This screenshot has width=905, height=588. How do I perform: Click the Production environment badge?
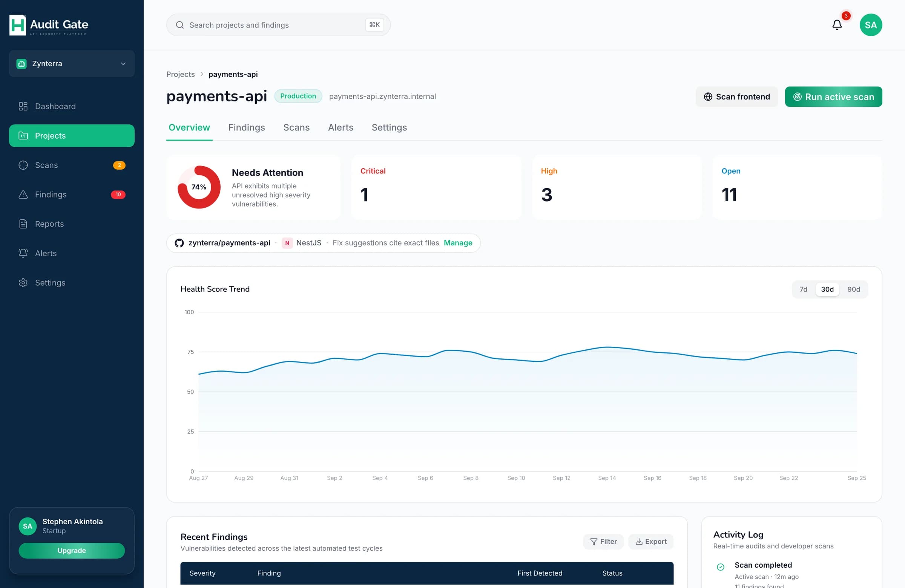pyautogui.click(x=298, y=96)
